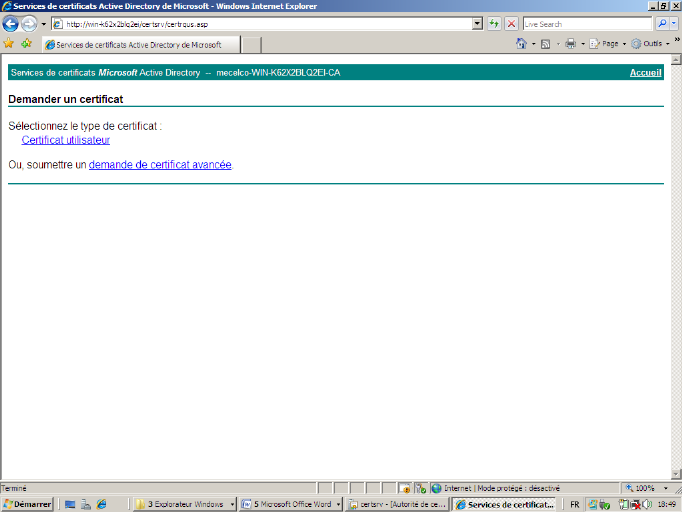
Task: Click the phishing filter status icon
Action: tap(420, 489)
